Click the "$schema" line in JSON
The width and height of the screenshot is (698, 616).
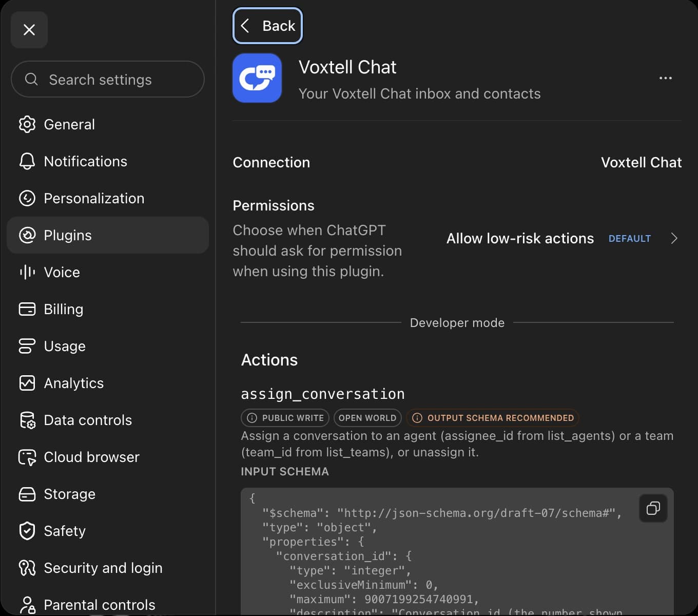click(442, 513)
